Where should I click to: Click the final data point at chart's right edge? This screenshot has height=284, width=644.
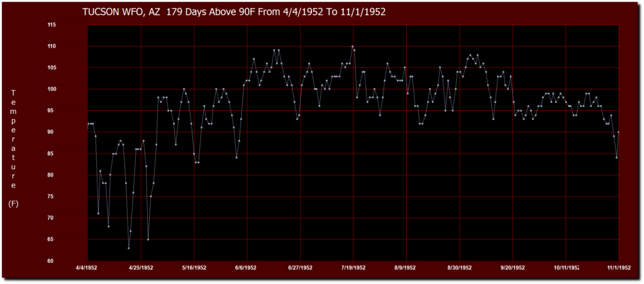click(x=619, y=132)
